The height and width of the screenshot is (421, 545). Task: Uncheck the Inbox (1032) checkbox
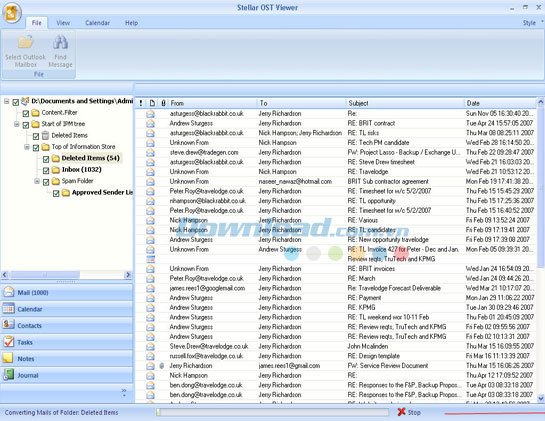click(46, 171)
